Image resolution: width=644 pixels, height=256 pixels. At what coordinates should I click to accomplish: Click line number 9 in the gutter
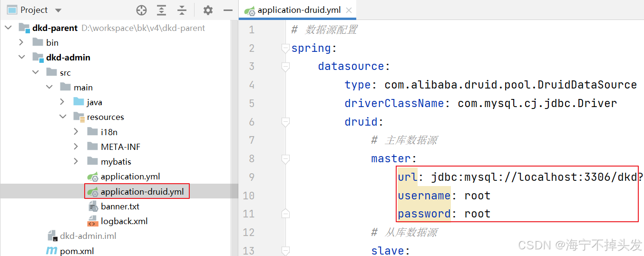pyautogui.click(x=252, y=177)
